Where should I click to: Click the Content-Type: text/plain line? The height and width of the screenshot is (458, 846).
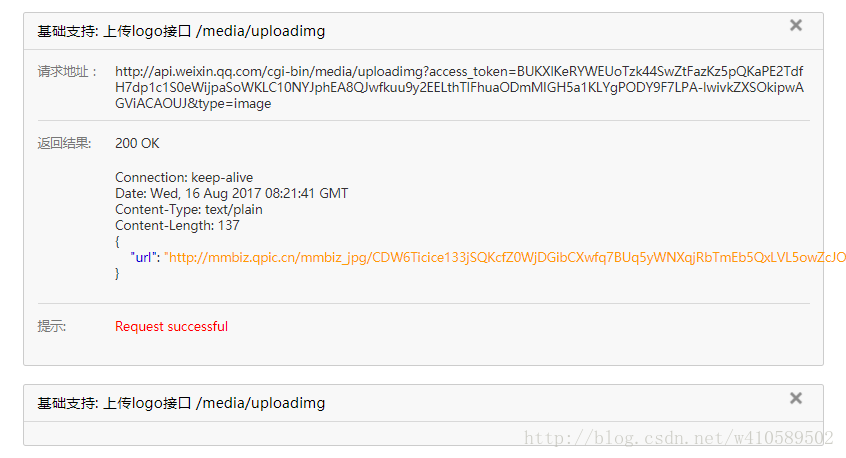189,209
